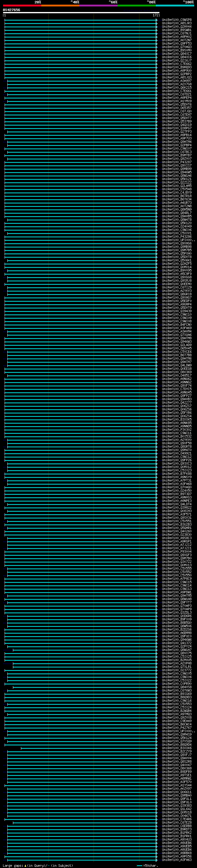This screenshot has width=197, height=868.
Task: Open hit UniRef100_C6TEH7
Action: (x=177, y=115)
